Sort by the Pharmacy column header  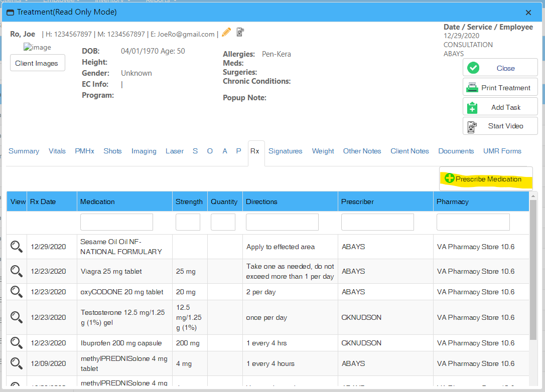481,202
